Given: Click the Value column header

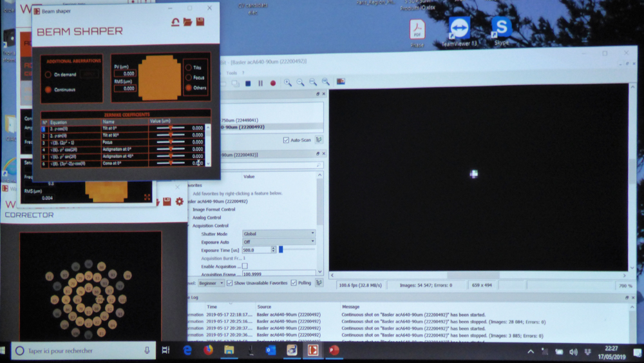Looking at the screenshot, I should click(x=249, y=177).
